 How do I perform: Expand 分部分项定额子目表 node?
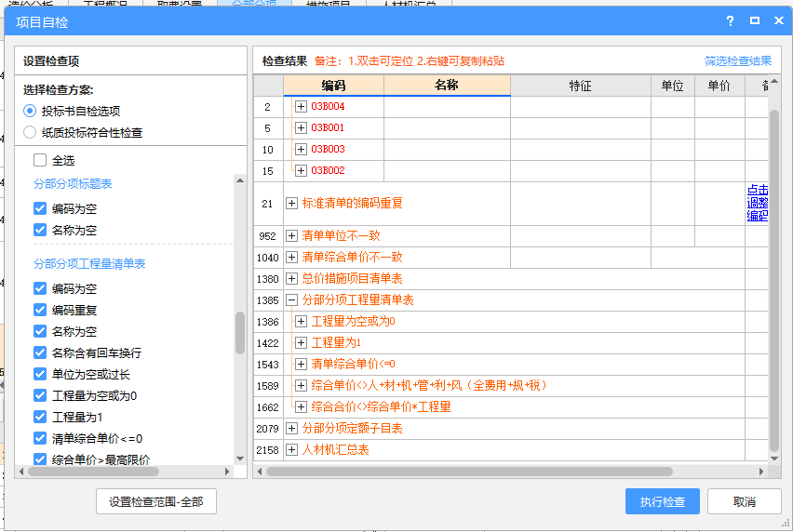(291, 429)
